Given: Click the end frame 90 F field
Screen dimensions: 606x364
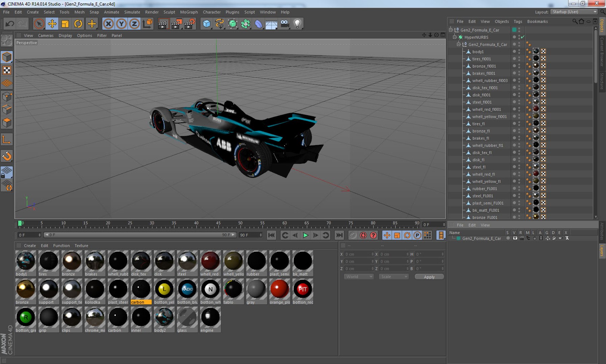Looking at the screenshot, I should 250,235.
